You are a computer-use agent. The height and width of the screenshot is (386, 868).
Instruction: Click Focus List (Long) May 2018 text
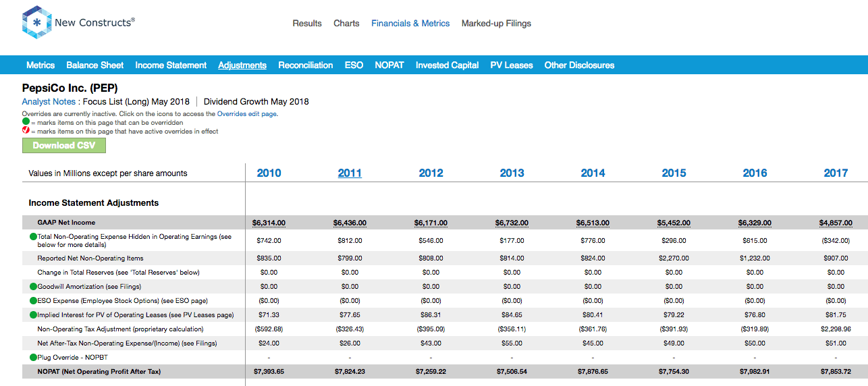(136, 102)
